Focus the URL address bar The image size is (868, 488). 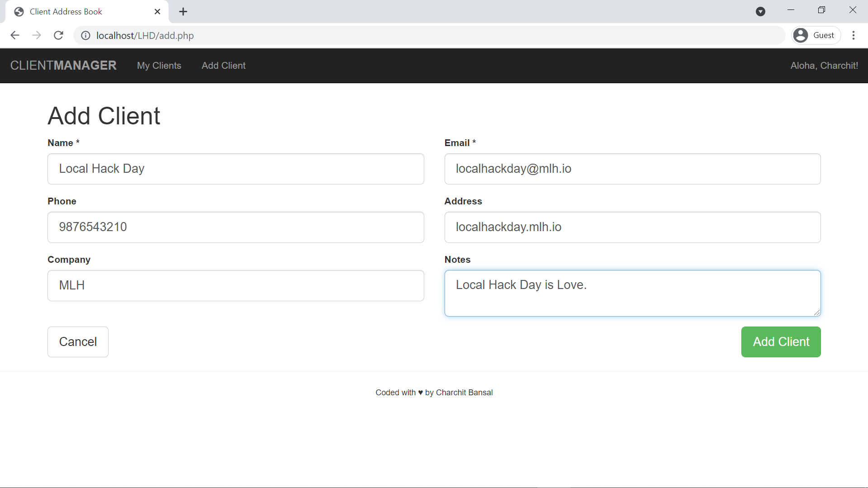(x=430, y=35)
